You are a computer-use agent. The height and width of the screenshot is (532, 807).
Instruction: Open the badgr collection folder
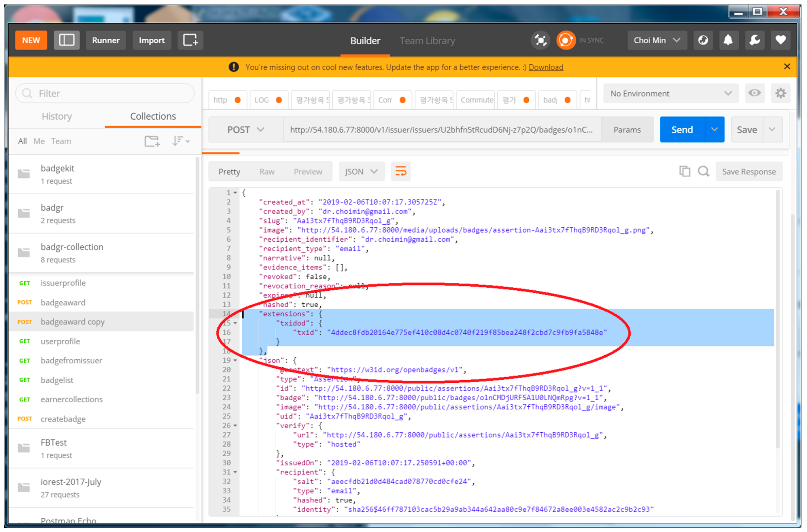101,214
